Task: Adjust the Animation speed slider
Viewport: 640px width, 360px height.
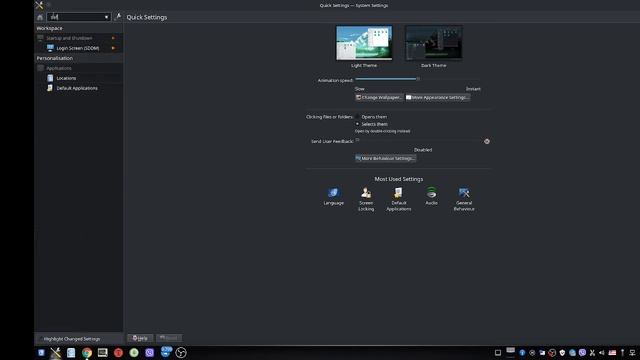Action: pyautogui.click(x=418, y=79)
